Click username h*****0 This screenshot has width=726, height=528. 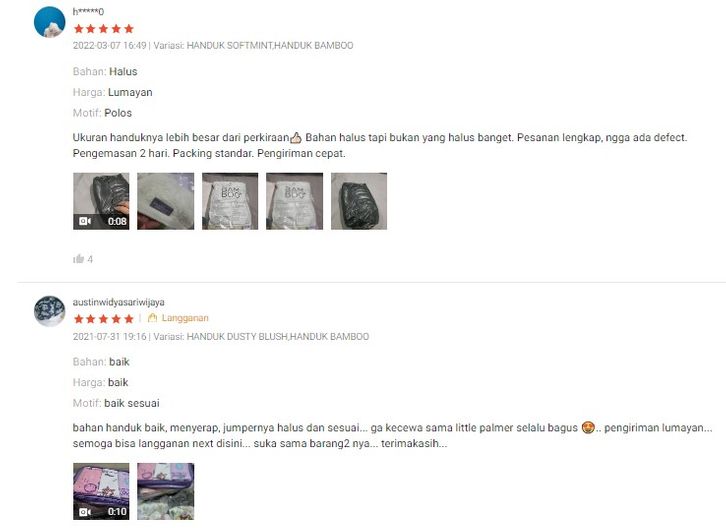point(88,12)
